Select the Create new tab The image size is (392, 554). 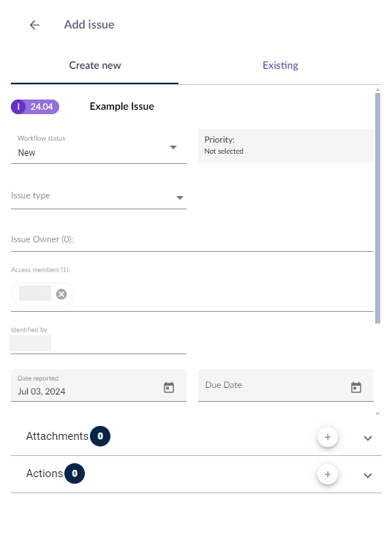[x=94, y=66]
